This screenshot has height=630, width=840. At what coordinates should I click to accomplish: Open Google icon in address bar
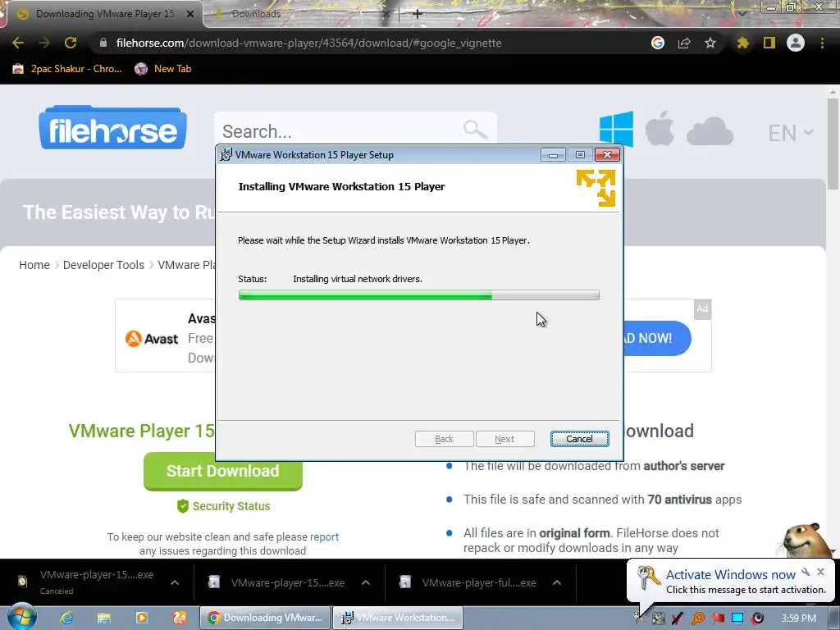(658, 43)
